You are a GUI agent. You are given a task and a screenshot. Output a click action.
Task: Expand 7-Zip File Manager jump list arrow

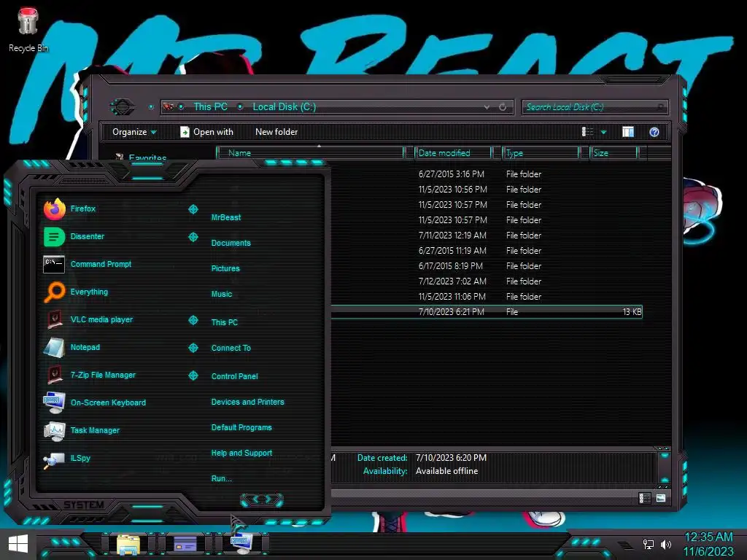(193, 376)
